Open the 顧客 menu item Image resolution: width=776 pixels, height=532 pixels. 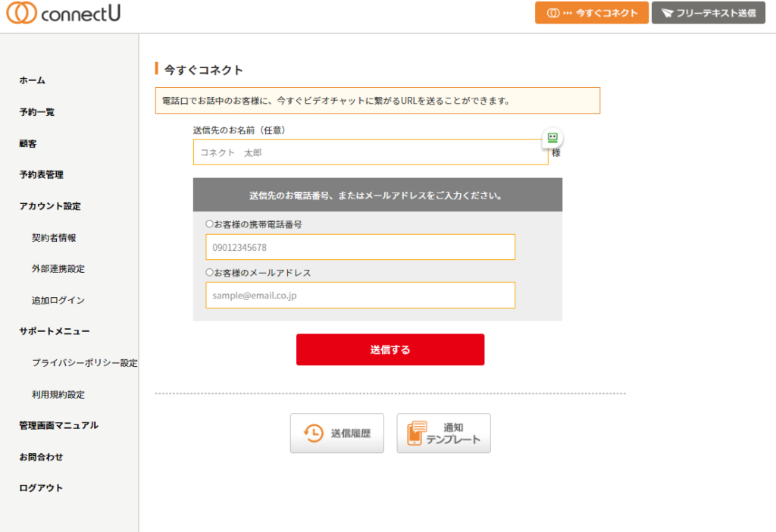[x=27, y=143]
